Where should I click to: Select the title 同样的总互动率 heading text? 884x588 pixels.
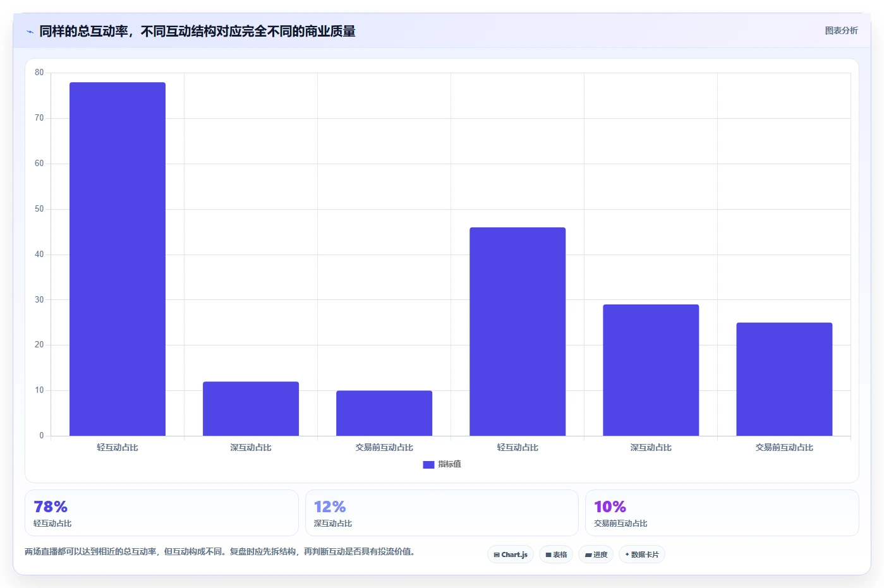click(x=197, y=31)
